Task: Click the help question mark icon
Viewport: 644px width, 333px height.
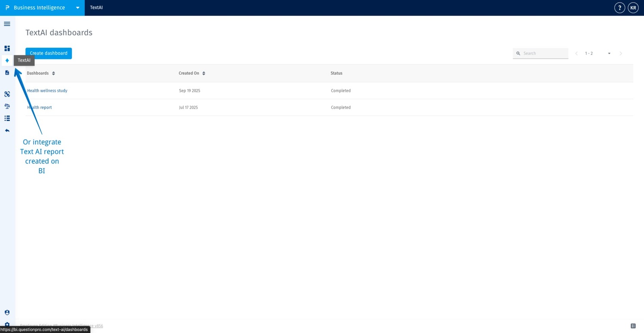Action: click(620, 7)
